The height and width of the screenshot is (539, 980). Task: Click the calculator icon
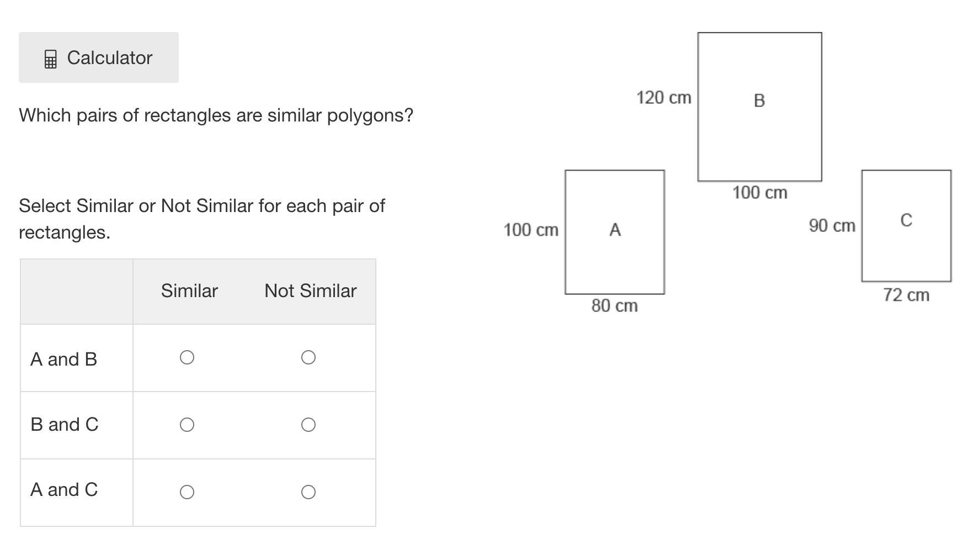pos(50,59)
